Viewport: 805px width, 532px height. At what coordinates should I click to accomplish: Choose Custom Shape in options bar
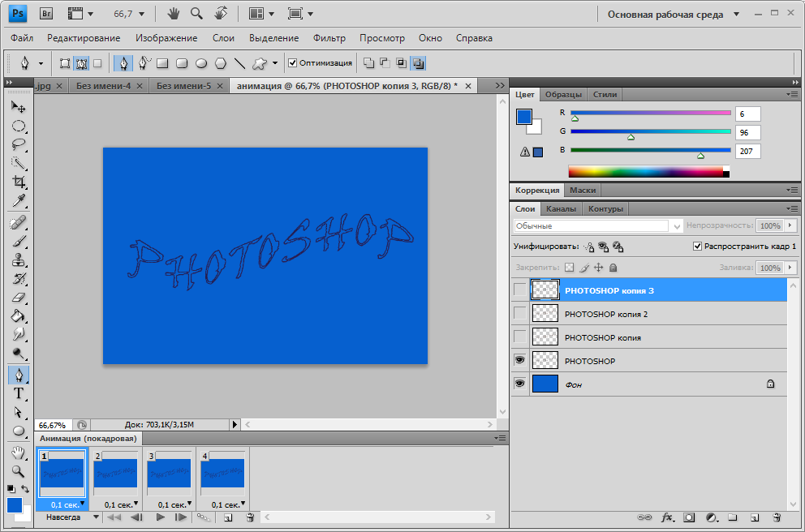(260, 63)
